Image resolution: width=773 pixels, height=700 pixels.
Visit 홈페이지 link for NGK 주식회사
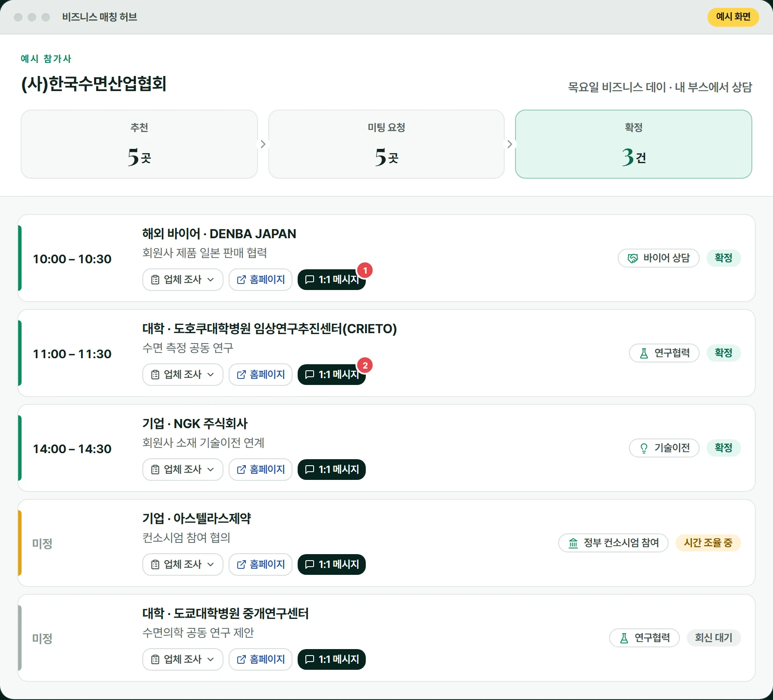(x=261, y=470)
